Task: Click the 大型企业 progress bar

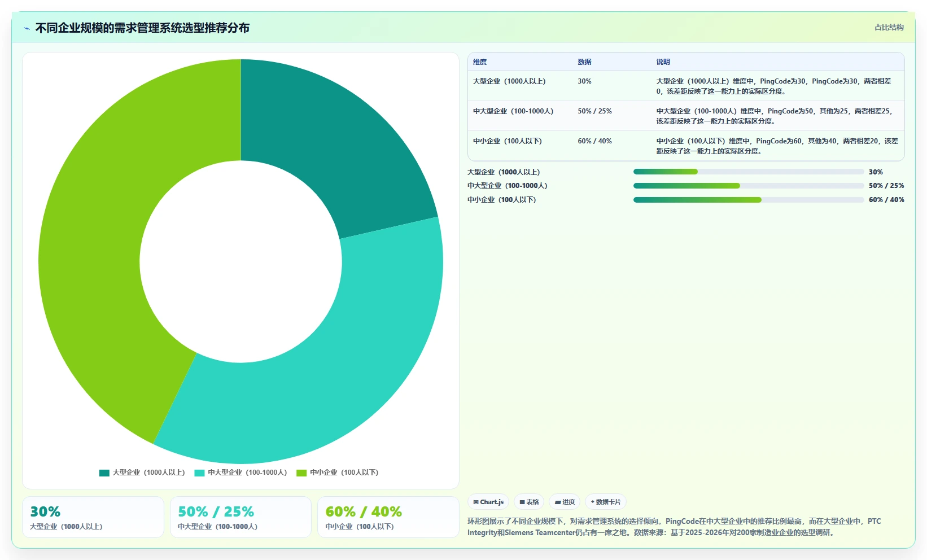Action: [x=749, y=172]
